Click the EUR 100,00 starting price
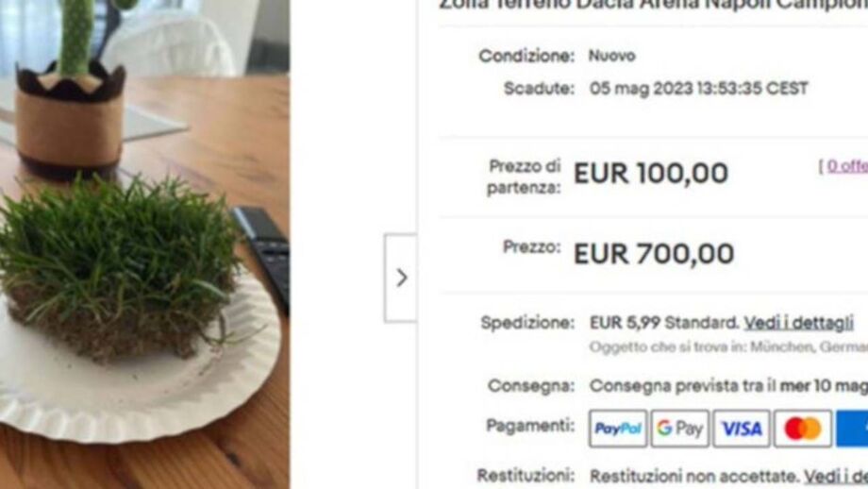The width and height of the screenshot is (868, 489). [651, 174]
